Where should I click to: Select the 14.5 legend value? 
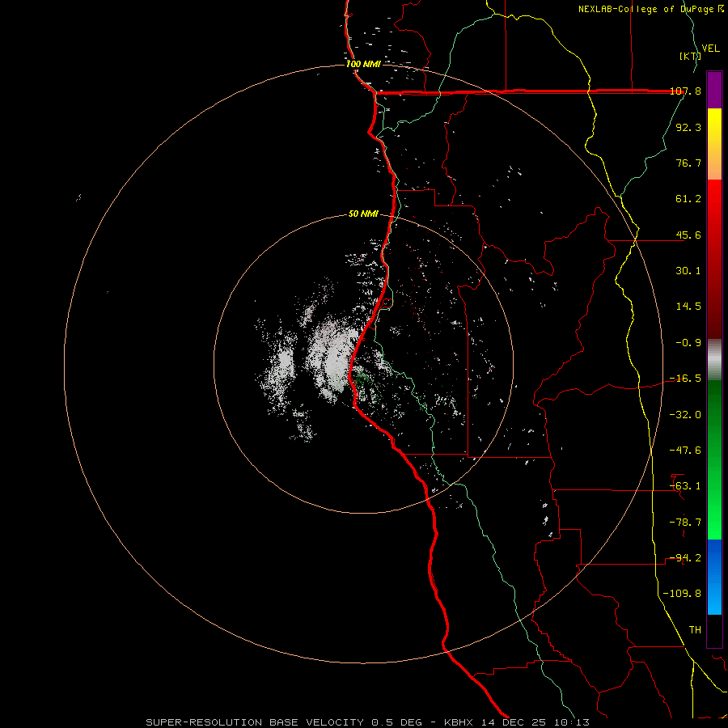pos(688,307)
